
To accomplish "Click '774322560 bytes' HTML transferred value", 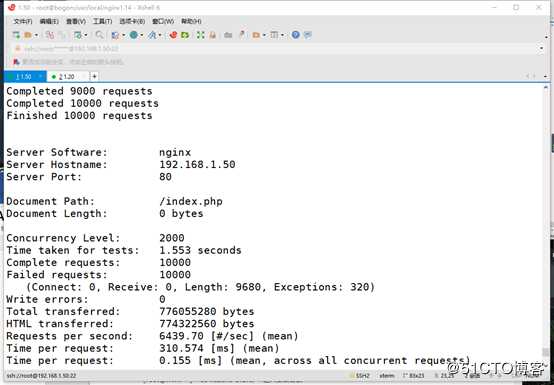I will [207, 324].
